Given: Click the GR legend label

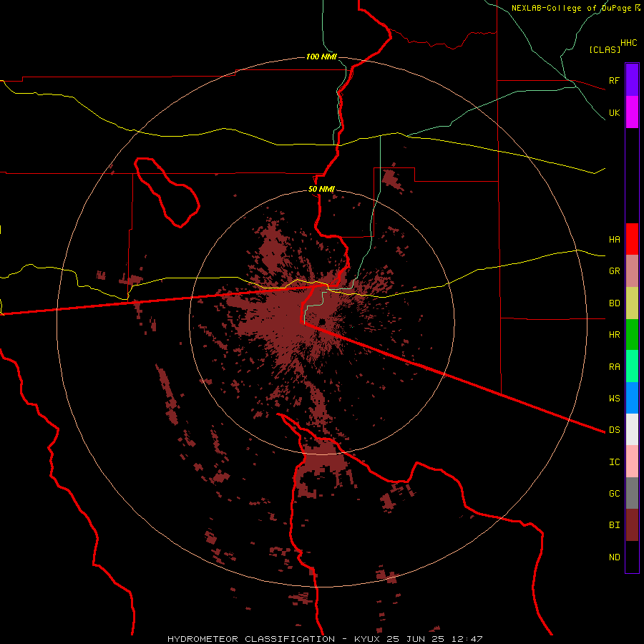Looking at the screenshot, I should 615,271.
